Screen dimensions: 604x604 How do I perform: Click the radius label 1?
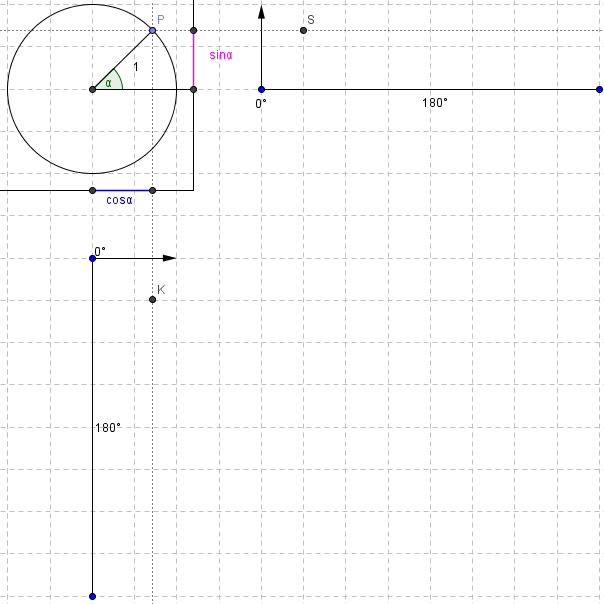(x=136, y=66)
